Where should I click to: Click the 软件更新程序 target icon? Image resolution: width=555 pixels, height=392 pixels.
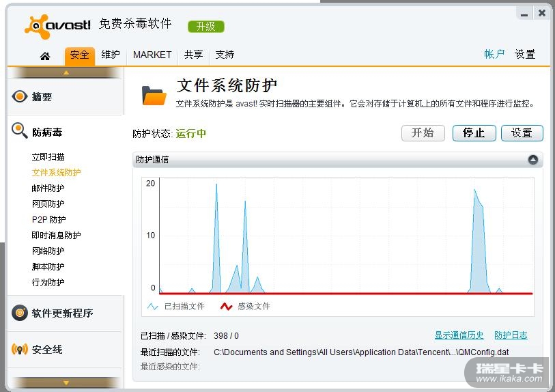(x=20, y=313)
